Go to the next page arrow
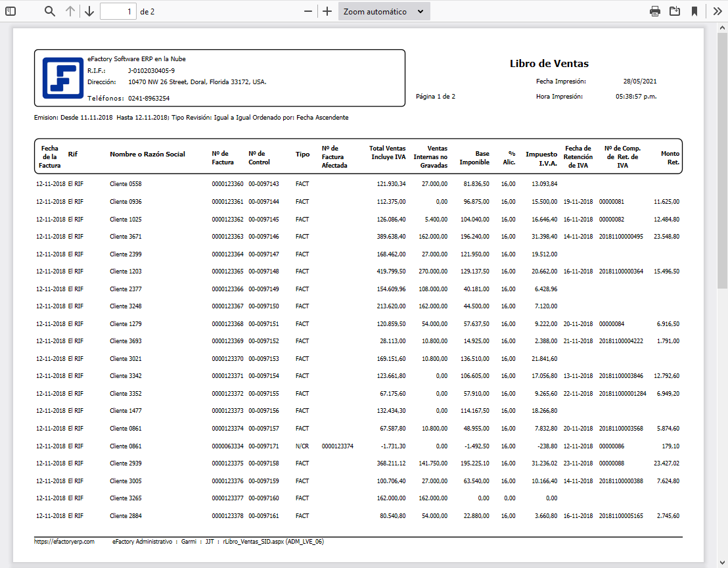Image resolution: width=728 pixels, height=568 pixels. pyautogui.click(x=89, y=11)
